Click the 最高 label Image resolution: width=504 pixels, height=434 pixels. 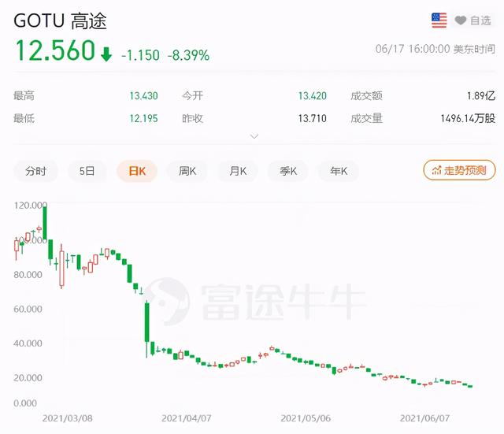(24, 96)
